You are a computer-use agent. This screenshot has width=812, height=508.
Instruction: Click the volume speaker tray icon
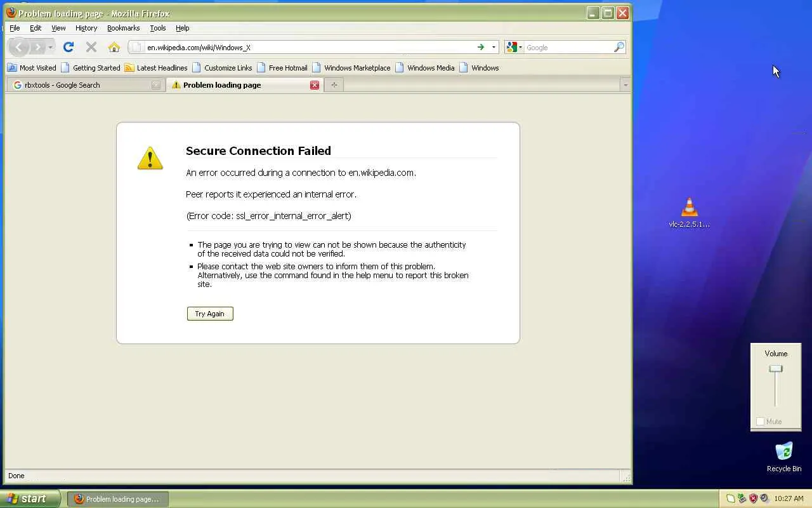(x=764, y=498)
